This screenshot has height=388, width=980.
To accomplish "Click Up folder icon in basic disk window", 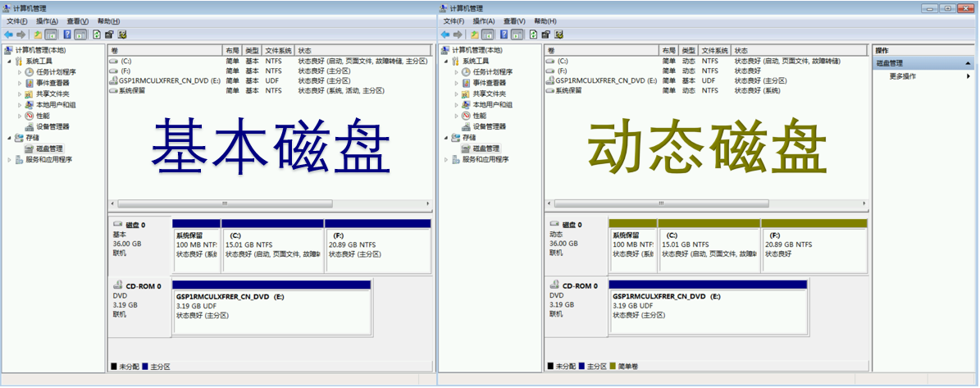I will tap(38, 34).
